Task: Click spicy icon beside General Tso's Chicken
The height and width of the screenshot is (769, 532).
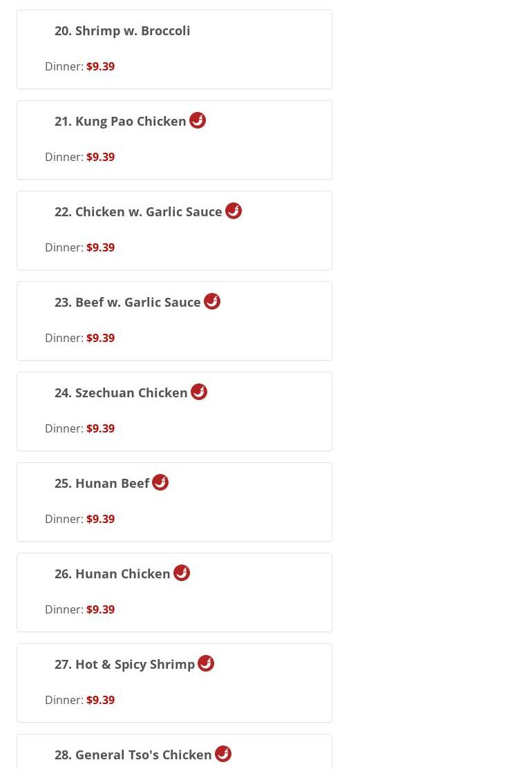Action: 223,754
